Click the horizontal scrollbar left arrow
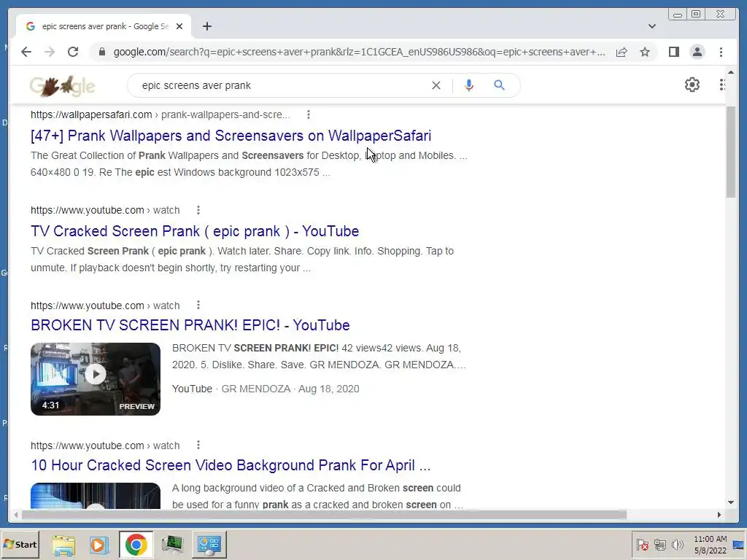The width and height of the screenshot is (747, 560). click(x=16, y=514)
